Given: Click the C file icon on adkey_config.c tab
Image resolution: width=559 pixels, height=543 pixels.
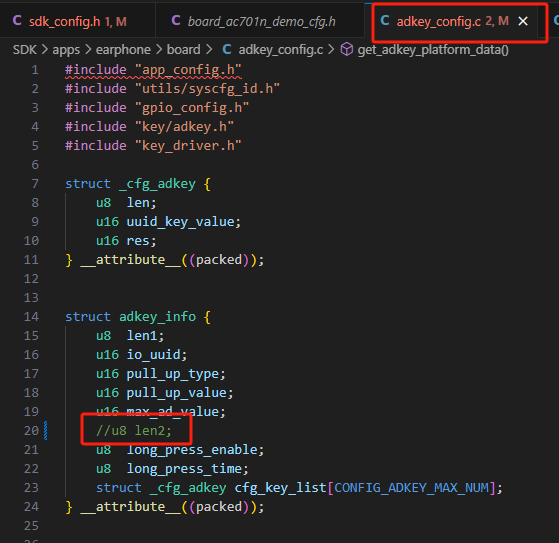Looking at the screenshot, I should (x=385, y=21).
